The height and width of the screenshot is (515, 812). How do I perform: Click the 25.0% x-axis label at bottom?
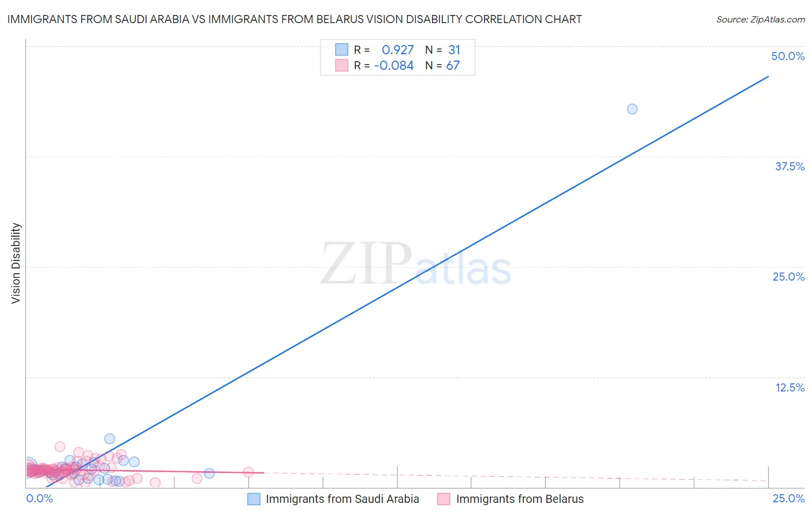click(x=788, y=498)
